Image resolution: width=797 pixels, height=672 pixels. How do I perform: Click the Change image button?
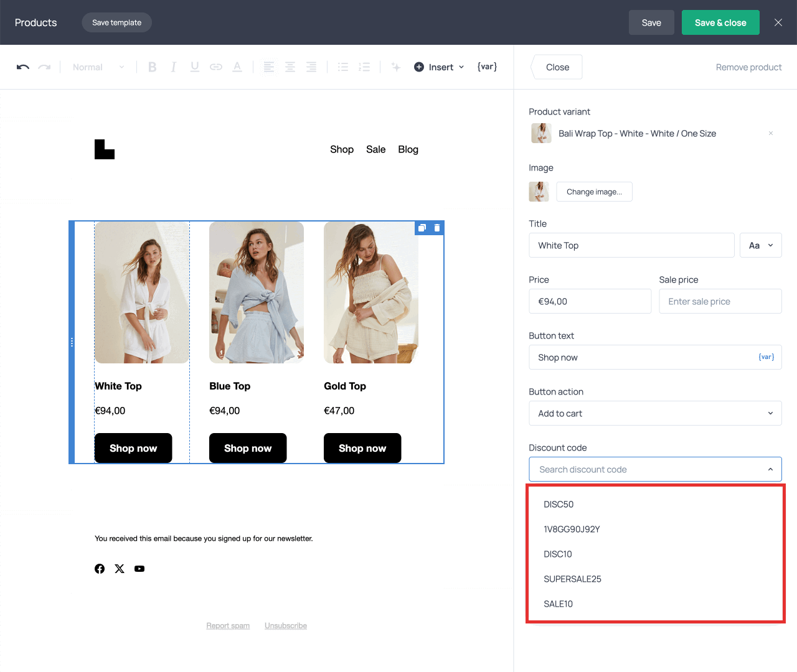(594, 192)
